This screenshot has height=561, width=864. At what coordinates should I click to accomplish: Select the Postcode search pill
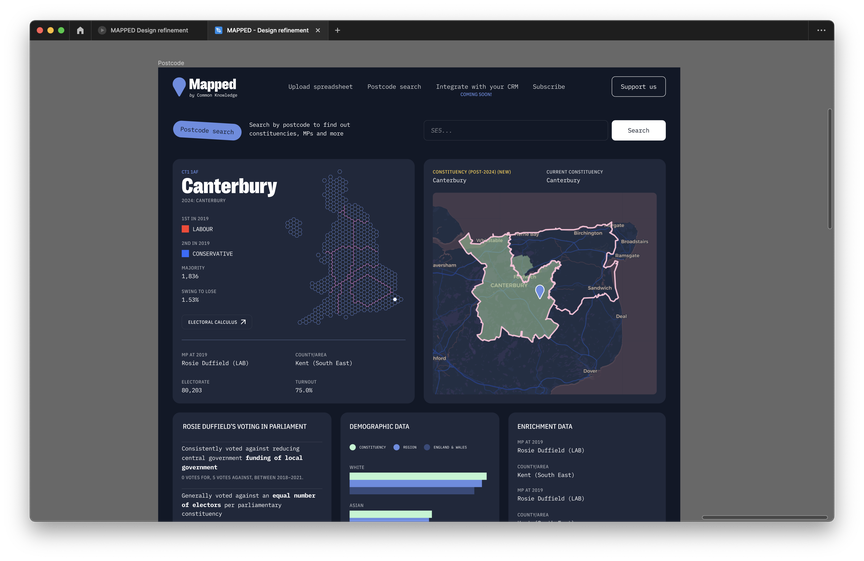207,131
